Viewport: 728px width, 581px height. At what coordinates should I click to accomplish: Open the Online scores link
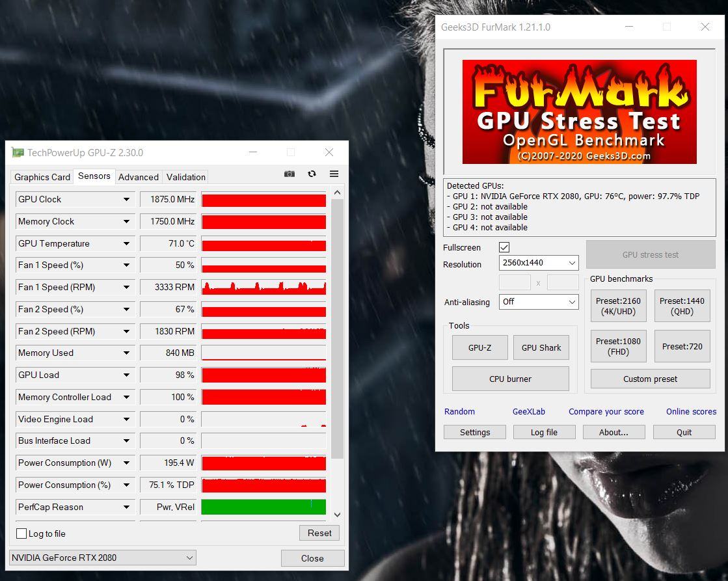(x=690, y=411)
